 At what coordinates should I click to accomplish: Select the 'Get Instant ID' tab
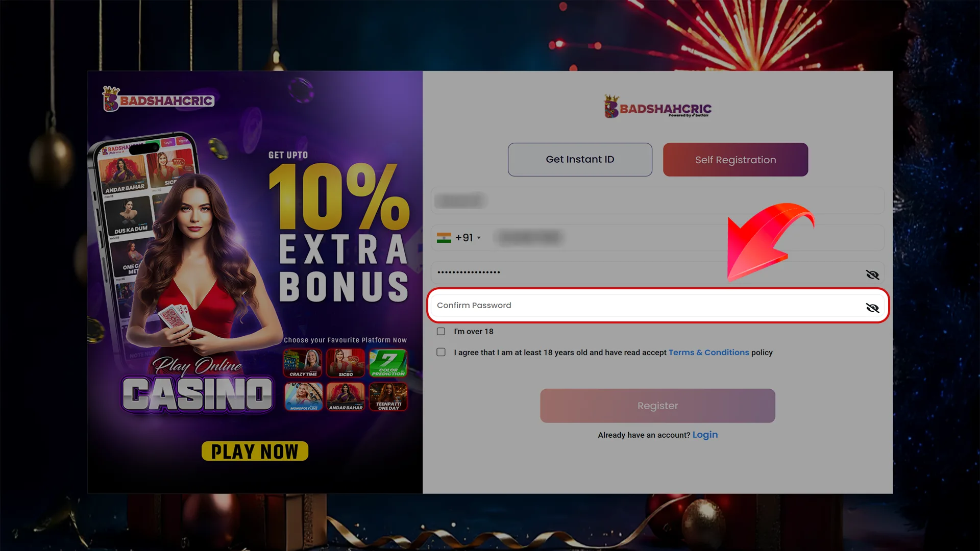coord(580,160)
